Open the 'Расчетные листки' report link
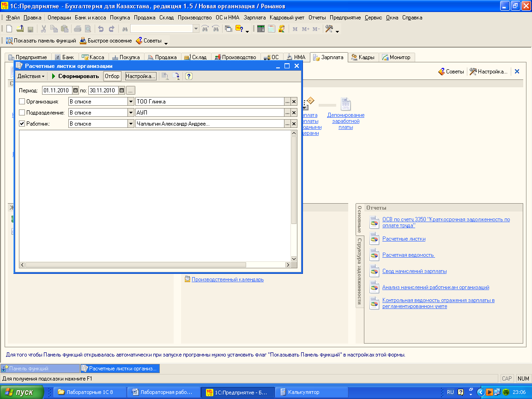This screenshot has height=399, width=532. point(404,239)
